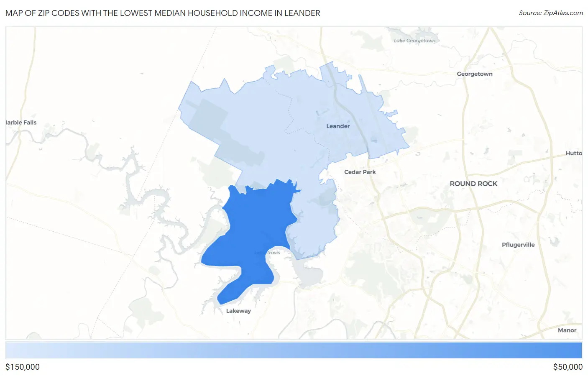Viewport: 588px width, 376px height.
Task: Click the map title heading
Action: pos(163,13)
